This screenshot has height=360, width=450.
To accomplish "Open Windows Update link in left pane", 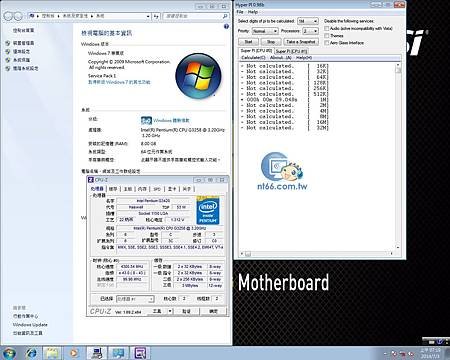I will pos(30,325).
